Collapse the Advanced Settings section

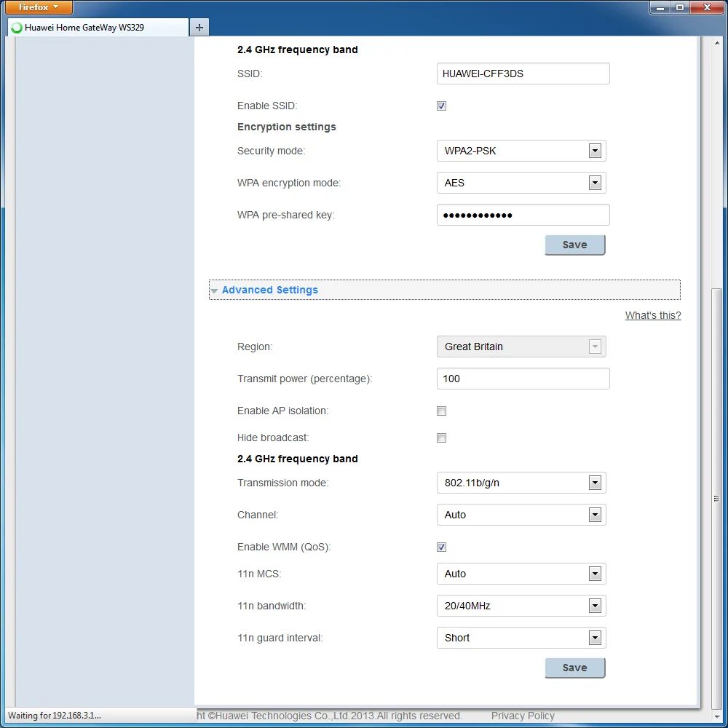(x=444, y=290)
